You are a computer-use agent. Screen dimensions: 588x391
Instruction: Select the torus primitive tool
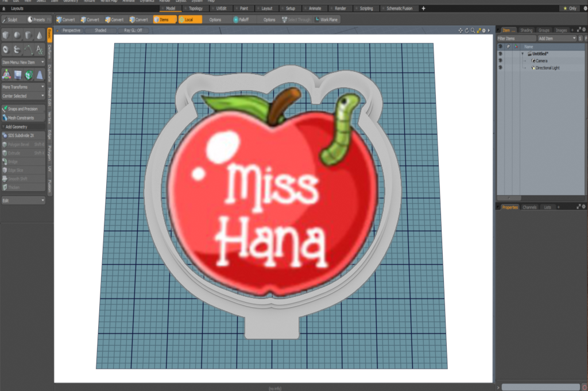point(6,49)
